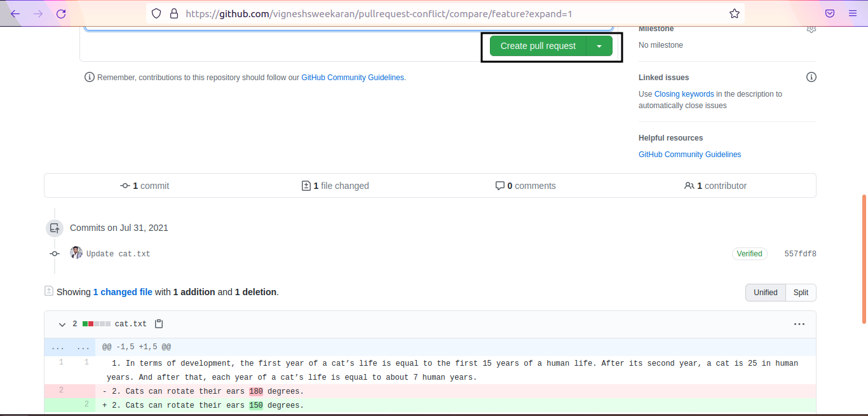The height and width of the screenshot is (416, 868).
Task: View the 1 contributor list
Action: coord(715,185)
